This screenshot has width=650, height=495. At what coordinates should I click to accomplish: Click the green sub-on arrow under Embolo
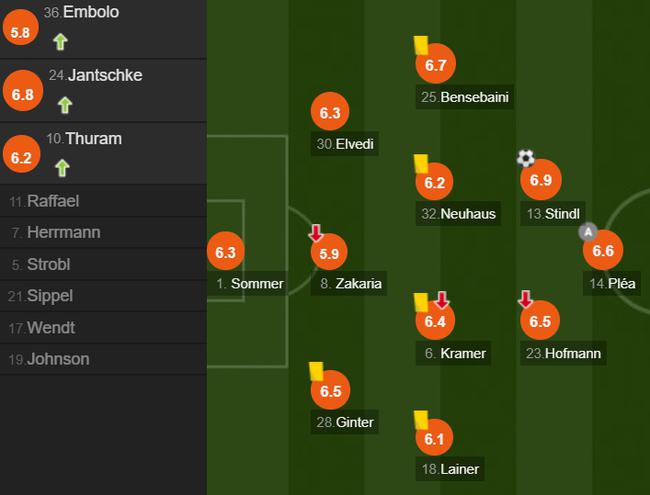coord(61,42)
